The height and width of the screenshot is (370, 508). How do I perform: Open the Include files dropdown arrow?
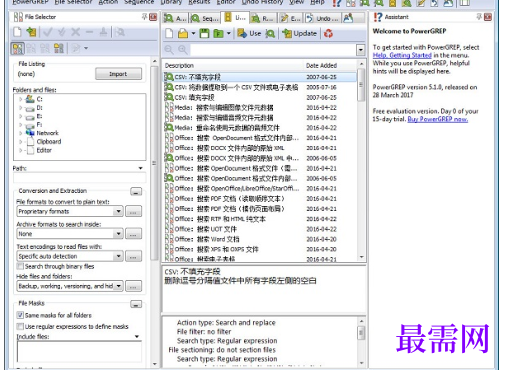tap(137, 336)
